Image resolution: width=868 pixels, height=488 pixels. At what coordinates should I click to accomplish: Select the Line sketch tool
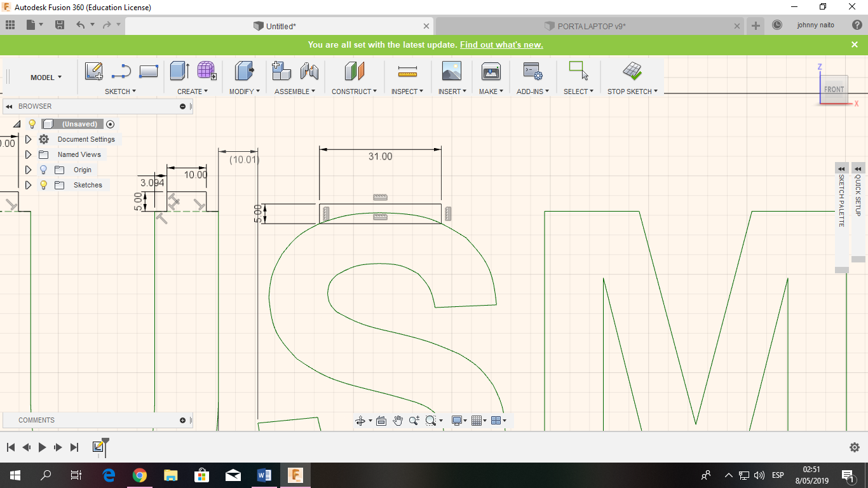coord(121,71)
